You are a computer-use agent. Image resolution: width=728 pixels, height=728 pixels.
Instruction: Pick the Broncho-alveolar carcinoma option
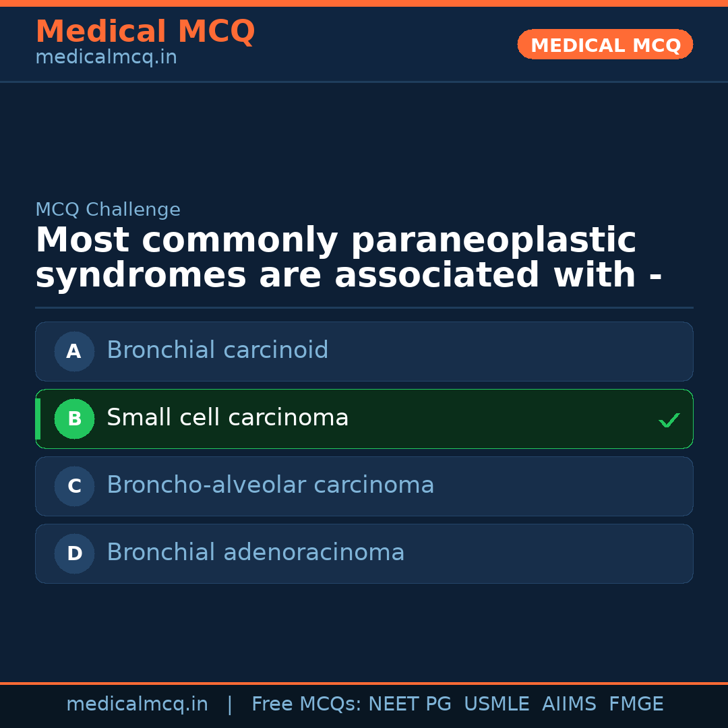[x=270, y=485]
